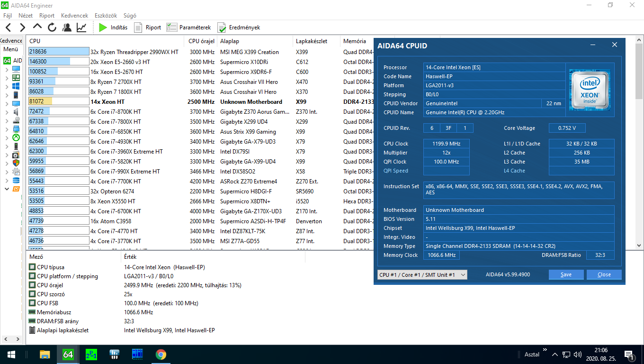Select the CPU órajel field in details

(166, 285)
